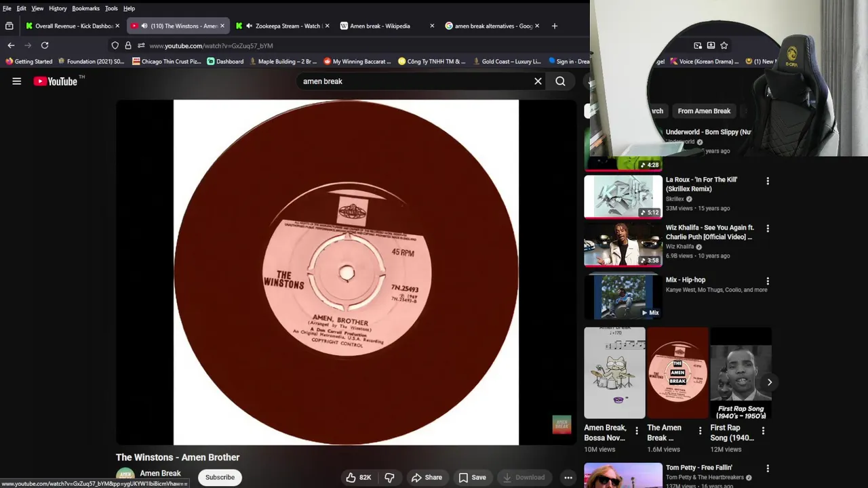
Task: Show next shorts with right chevron
Action: click(x=769, y=382)
